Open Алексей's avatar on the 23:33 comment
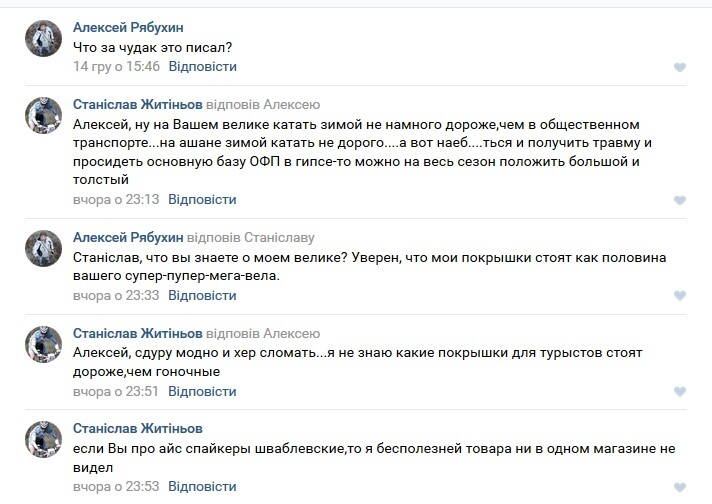 point(43,248)
